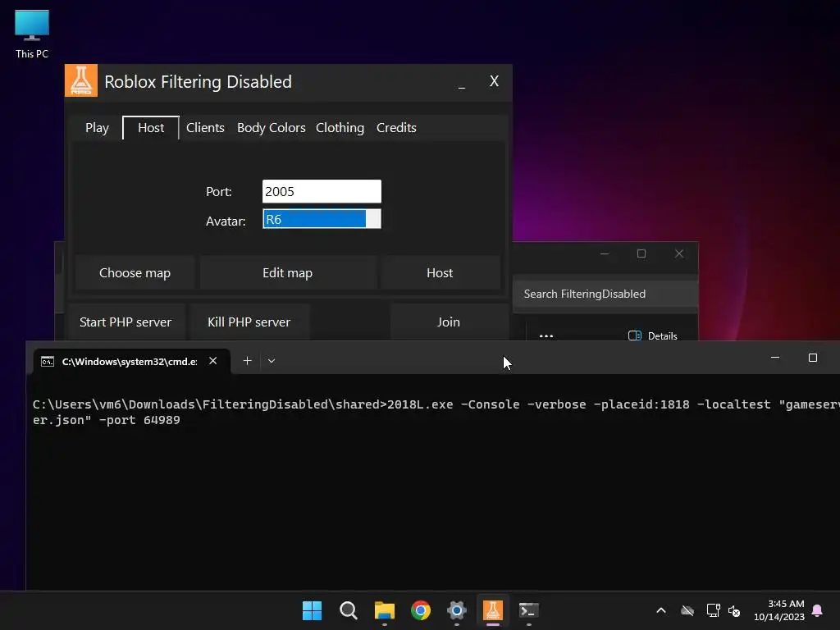The width and height of the screenshot is (840, 630).
Task: Open the Clothing tab
Action: [x=340, y=127]
